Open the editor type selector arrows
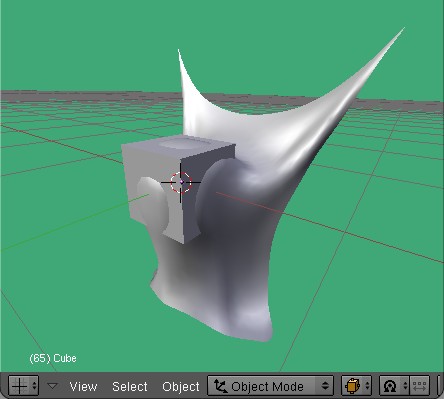 34,386
